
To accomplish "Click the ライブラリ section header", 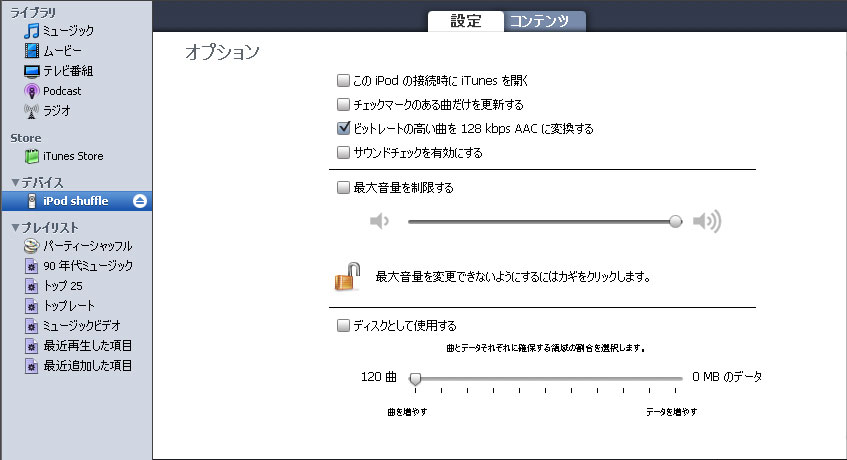I will tap(33, 12).
